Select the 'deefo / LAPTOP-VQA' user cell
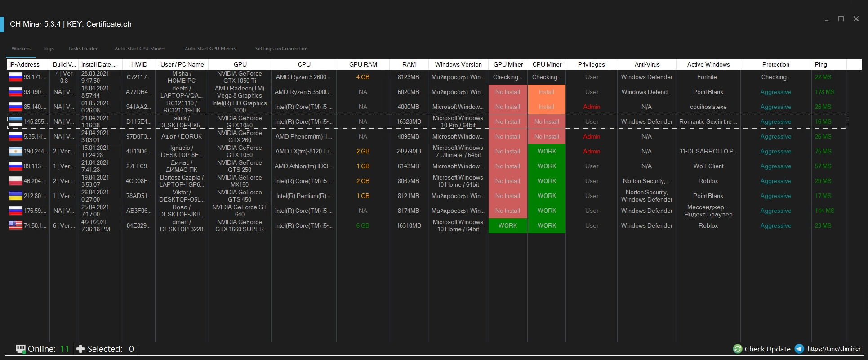 [182, 92]
